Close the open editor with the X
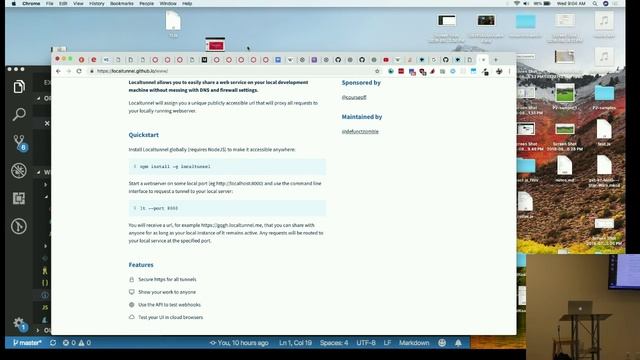 click(47, 123)
